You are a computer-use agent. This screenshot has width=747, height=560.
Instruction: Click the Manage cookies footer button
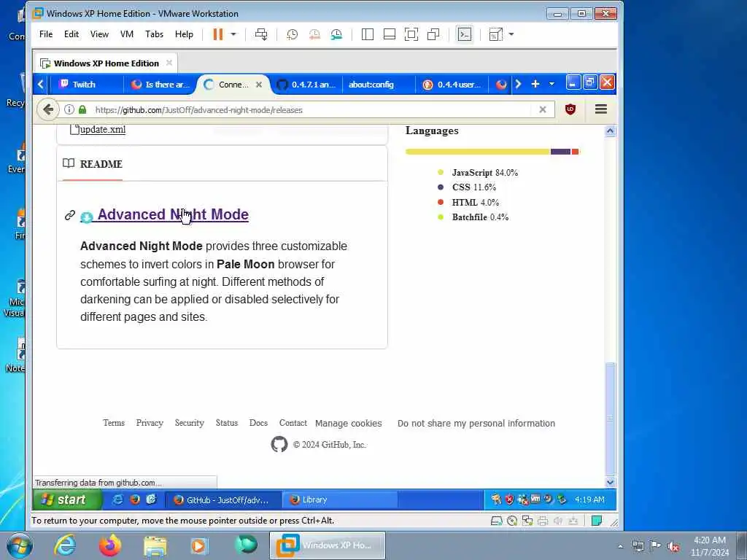(348, 424)
